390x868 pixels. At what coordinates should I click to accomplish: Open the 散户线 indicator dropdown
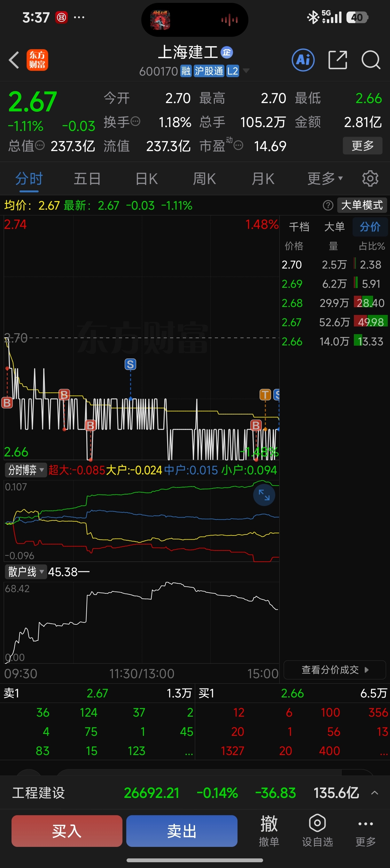coord(26,572)
